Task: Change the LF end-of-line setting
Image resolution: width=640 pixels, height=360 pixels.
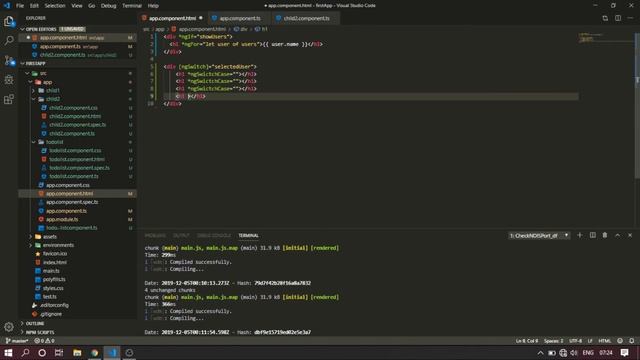Action: click(x=590, y=340)
